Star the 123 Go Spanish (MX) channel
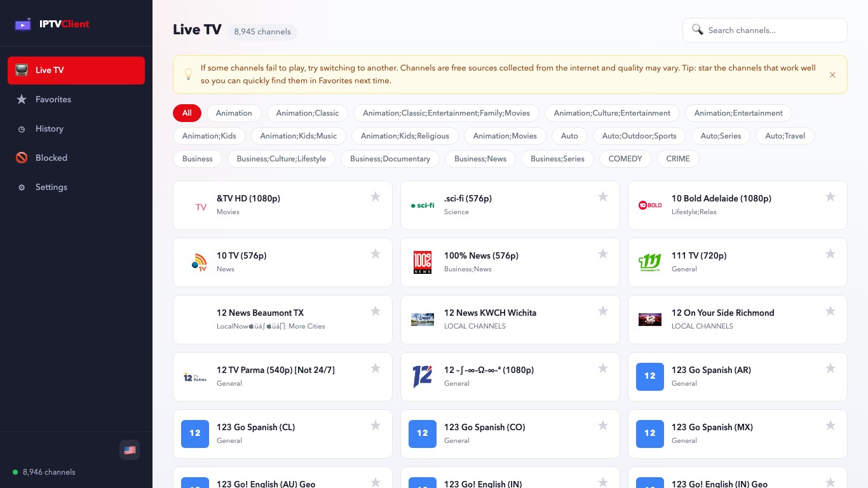 point(831,426)
